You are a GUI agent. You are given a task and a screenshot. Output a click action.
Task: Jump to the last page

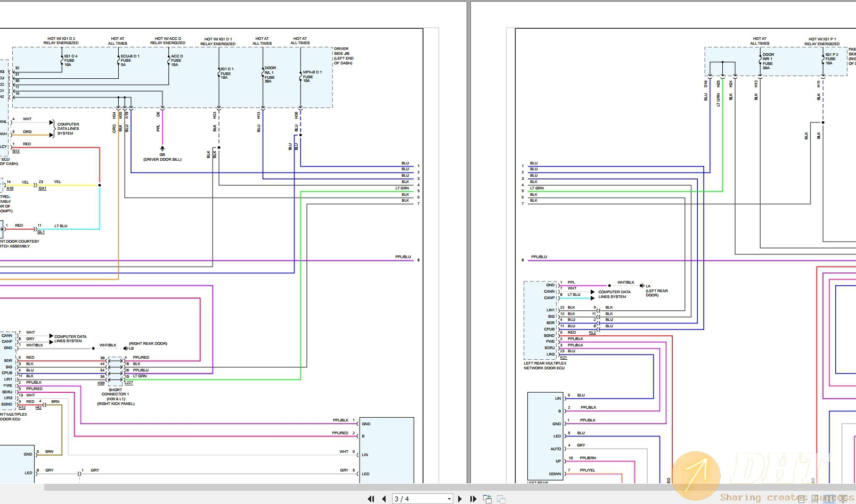coord(473,499)
